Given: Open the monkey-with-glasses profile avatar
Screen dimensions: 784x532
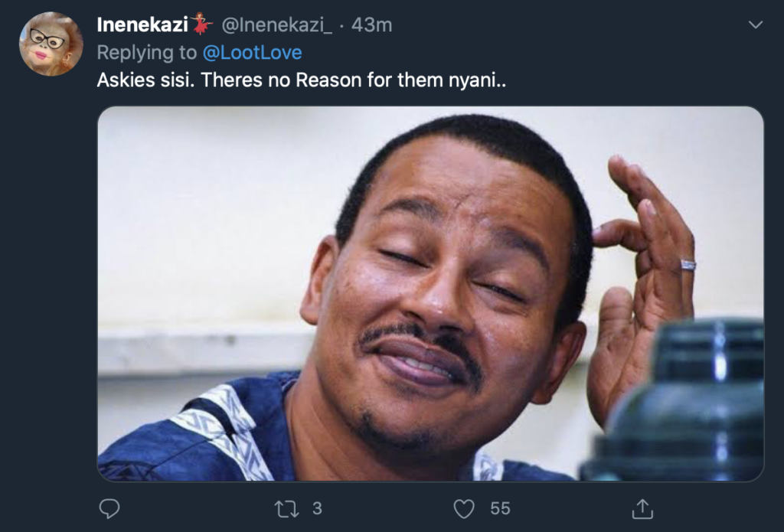Looking at the screenshot, I should pos(51,44).
